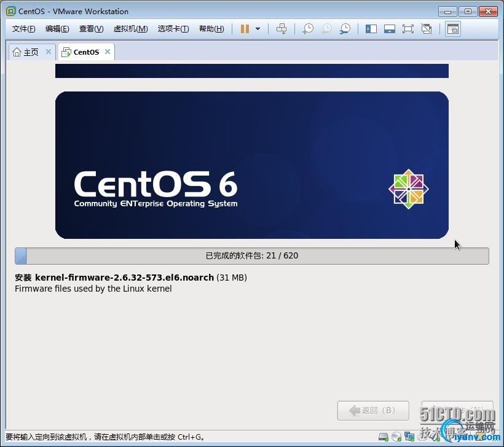Screen dimensions: 504x447
Task: Click the CentOS logo in the installer banner
Action: click(x=409, y=189)
